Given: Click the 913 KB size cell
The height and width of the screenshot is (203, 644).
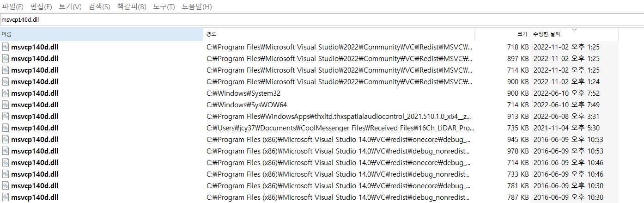Looking at the screenshot, I should click(518, 116).
